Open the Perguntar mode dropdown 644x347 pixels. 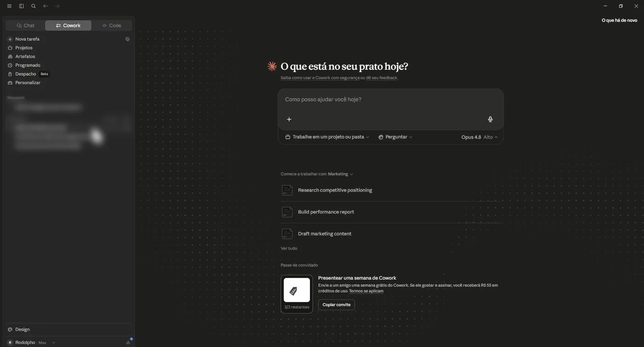tap(395, 137)
